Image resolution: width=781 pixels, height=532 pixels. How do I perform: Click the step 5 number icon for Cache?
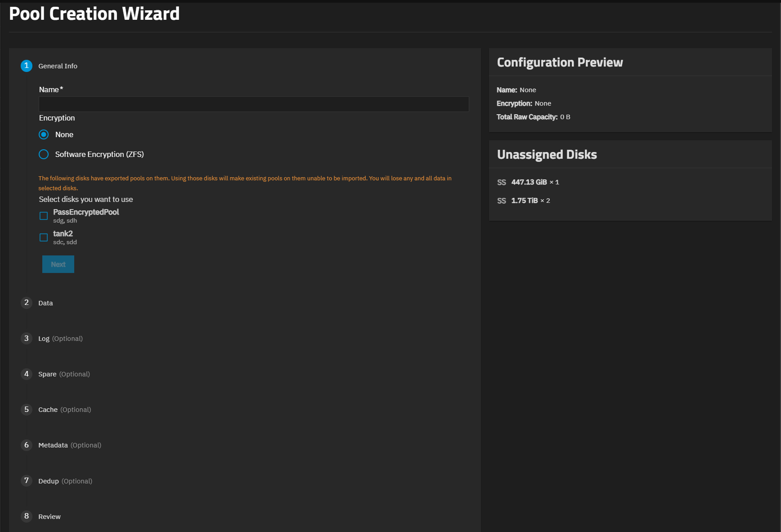(27, 409)
